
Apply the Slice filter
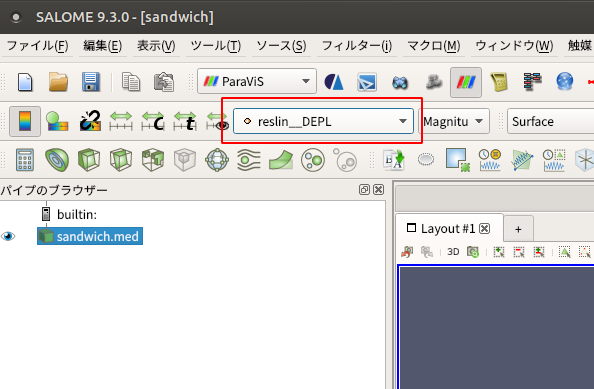(121, 160)
